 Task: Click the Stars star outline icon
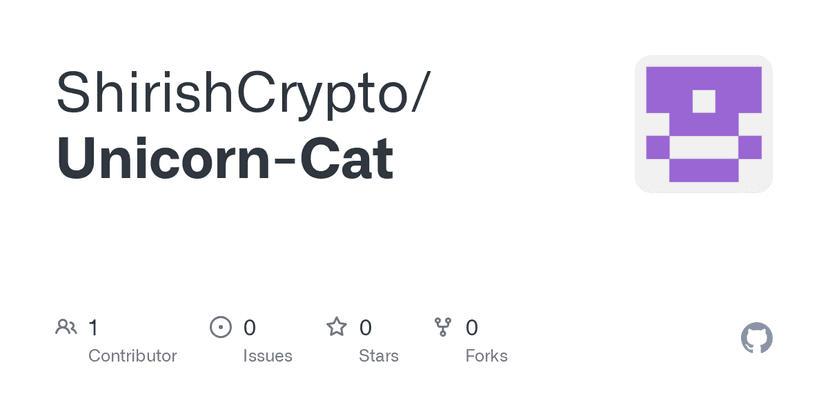pyautogui.click(x=337, y=326)
